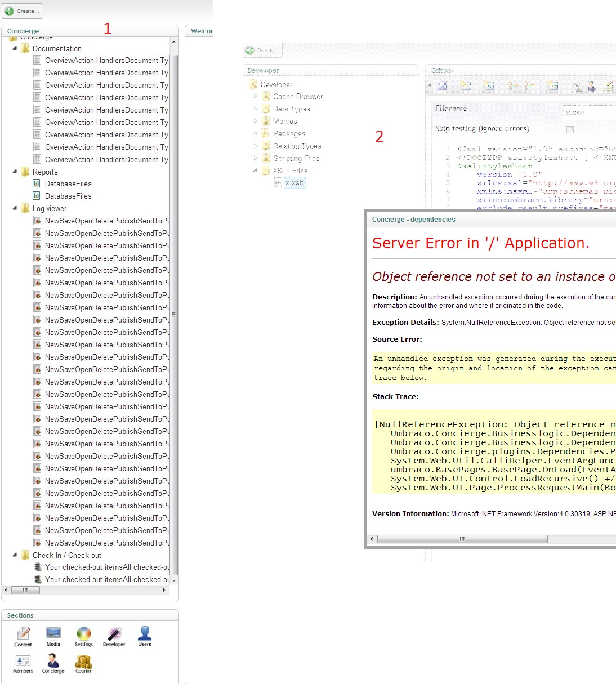The width and height of the screenshot is (616, 684).
Task: Click the Concierge tree scroll-down arrow
Action: pos(174,580)
